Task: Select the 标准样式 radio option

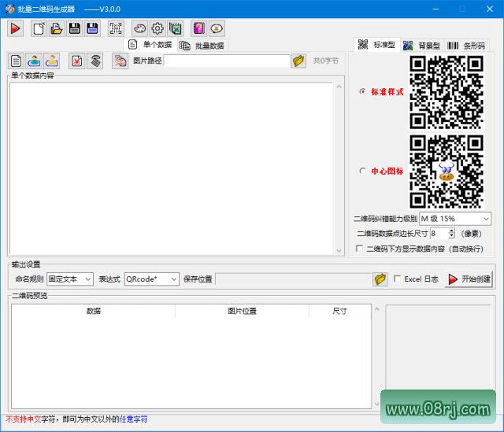Action: (x=362, y=92)
